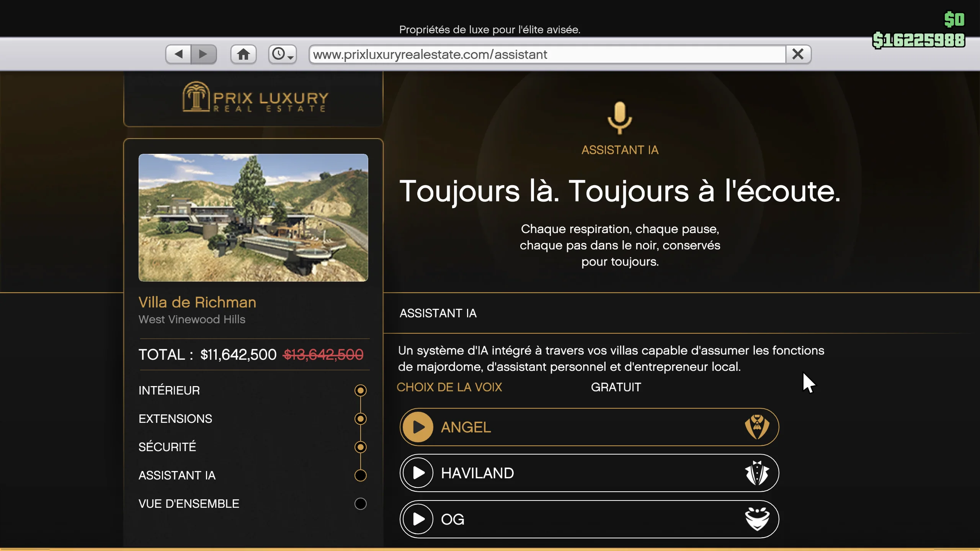Click the Villa de Richman thumbnail

pos(253,217)
